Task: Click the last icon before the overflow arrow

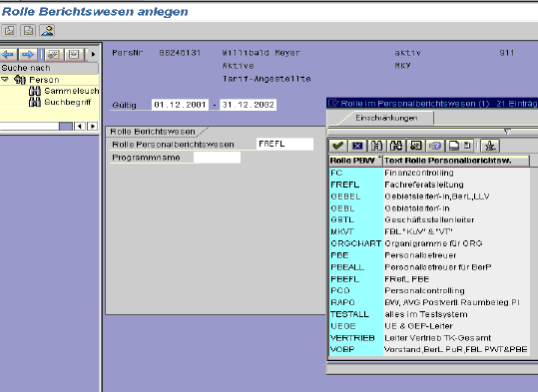Action: point(74,55)
